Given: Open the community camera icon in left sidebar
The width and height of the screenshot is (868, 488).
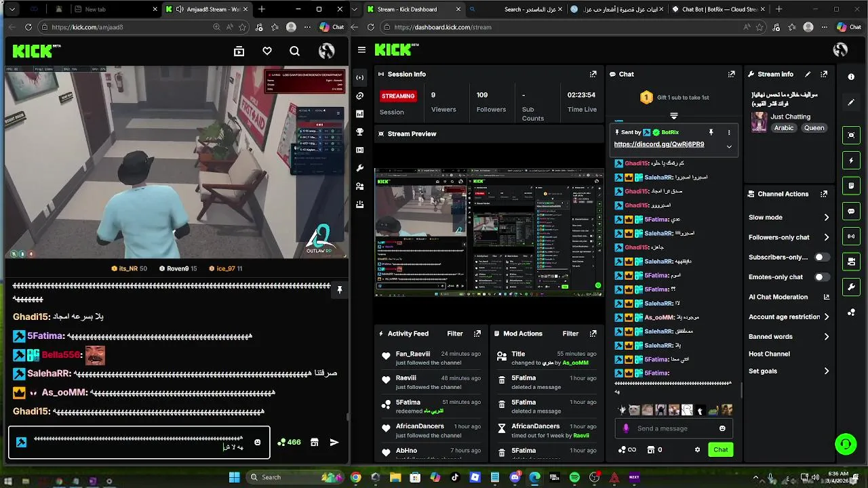Looking at the screenshot, I should coord(359,186).
